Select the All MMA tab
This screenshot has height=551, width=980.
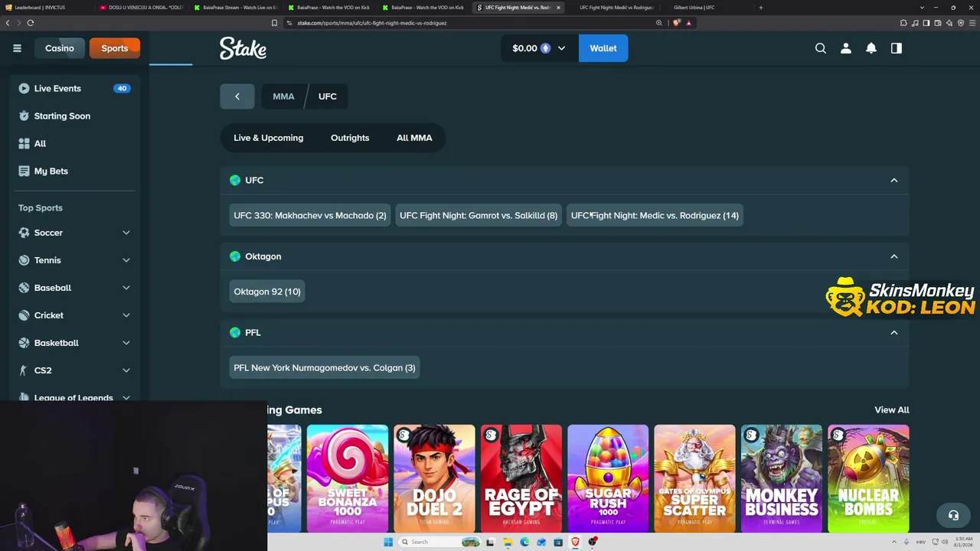click(x=414, y=138)
